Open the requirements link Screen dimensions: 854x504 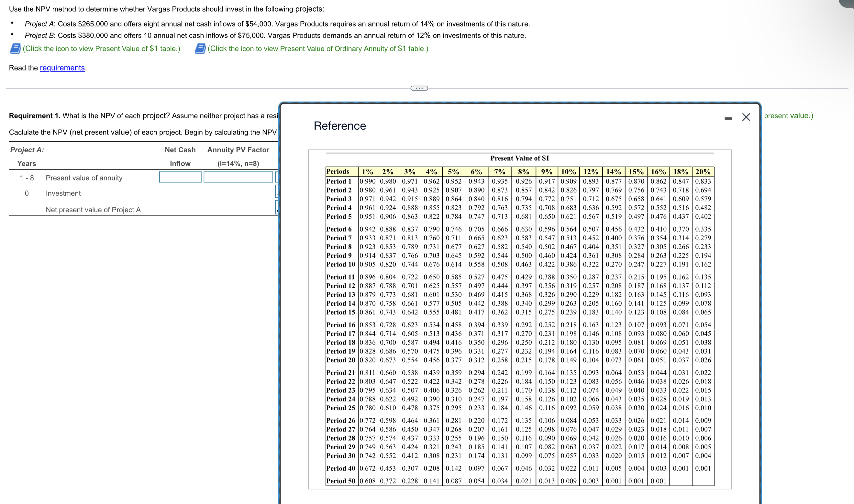point(62,68)
